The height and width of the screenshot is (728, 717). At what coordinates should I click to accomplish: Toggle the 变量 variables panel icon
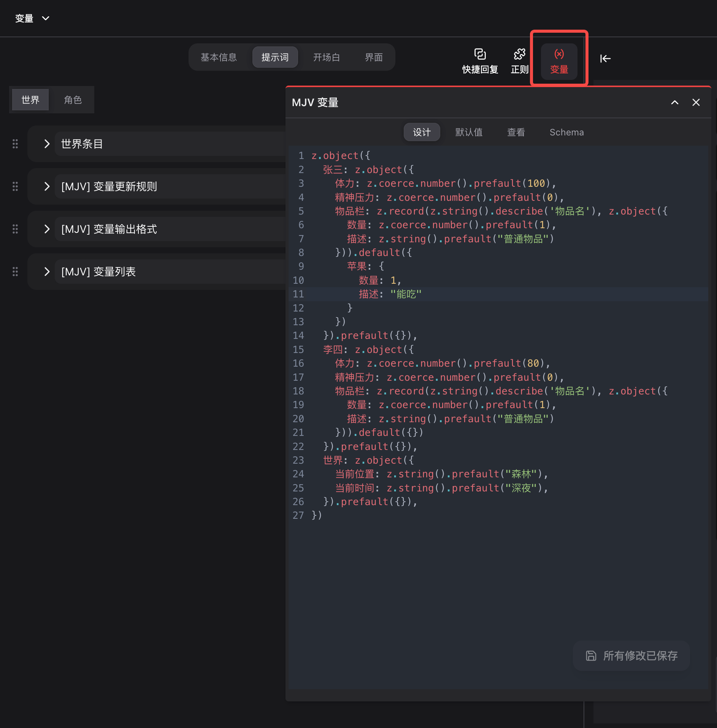coord(559,61)
